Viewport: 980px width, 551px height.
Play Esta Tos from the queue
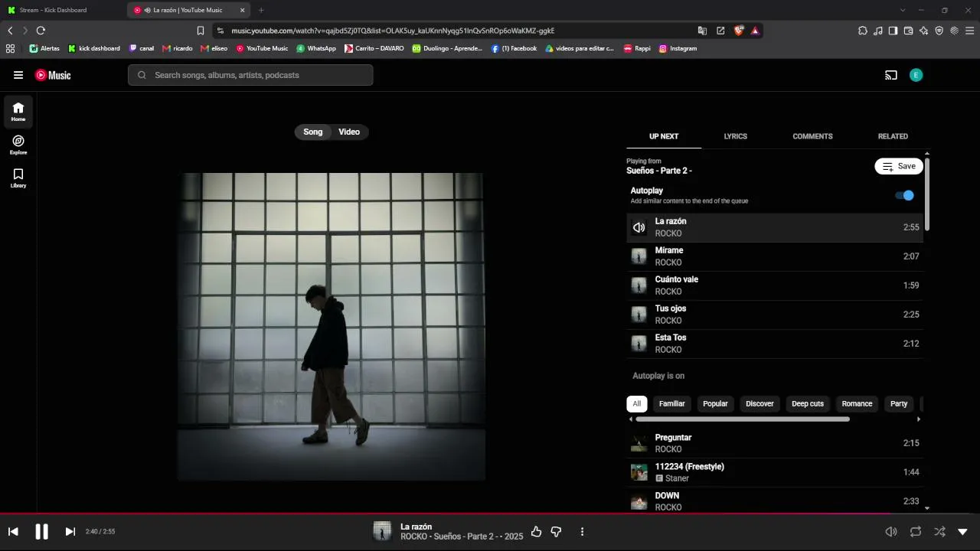(x=775, y=344)
